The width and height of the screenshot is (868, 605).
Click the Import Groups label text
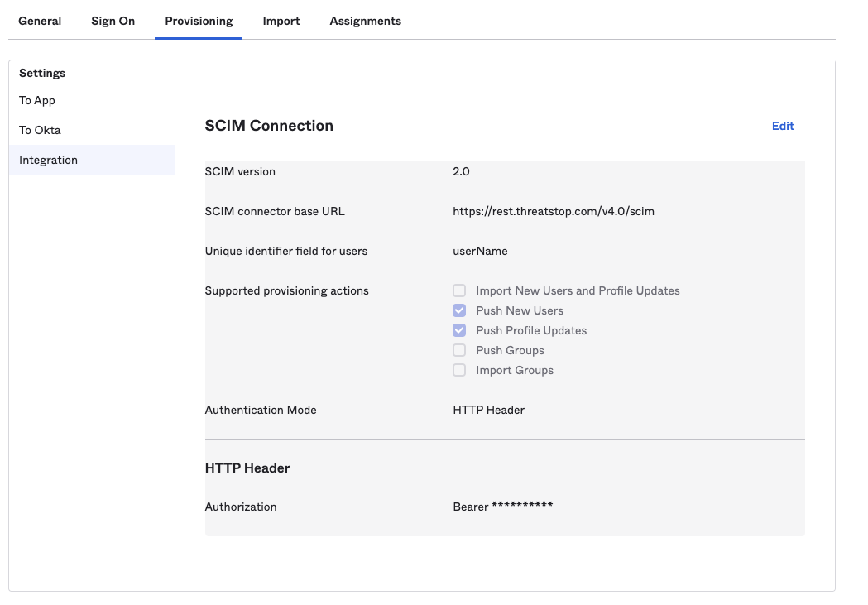515,370
